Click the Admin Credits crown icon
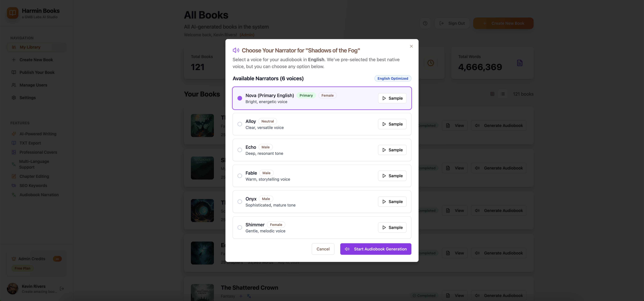 (x=14, y=259)
